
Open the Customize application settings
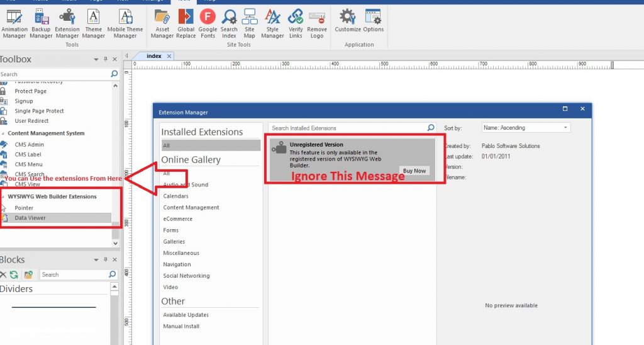click(x=347, y=21)
